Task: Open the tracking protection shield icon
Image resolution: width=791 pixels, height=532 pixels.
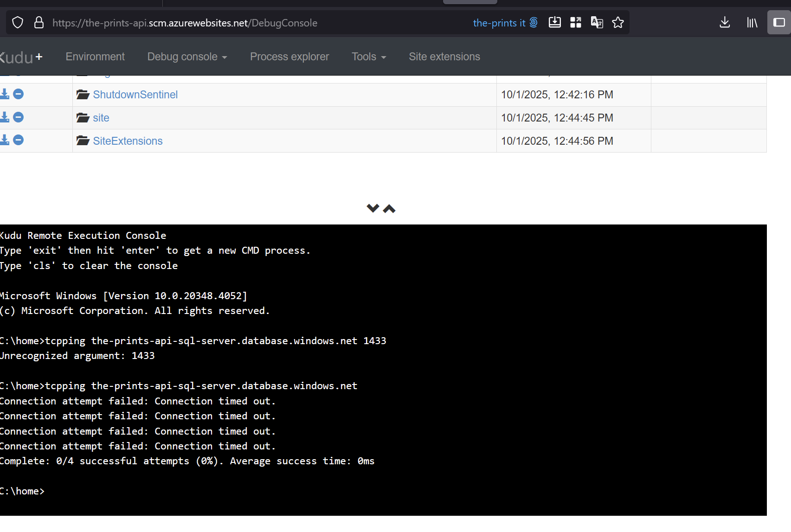Action: coord(18,23)
